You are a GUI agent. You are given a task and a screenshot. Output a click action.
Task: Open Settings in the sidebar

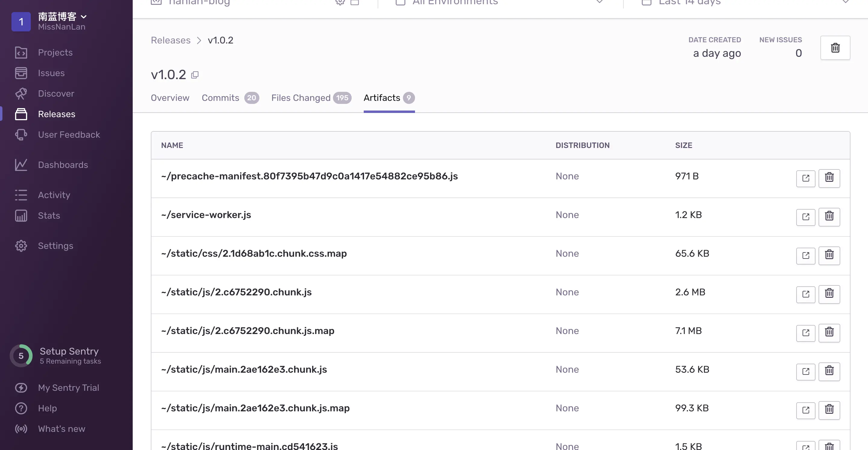[55, 246]
